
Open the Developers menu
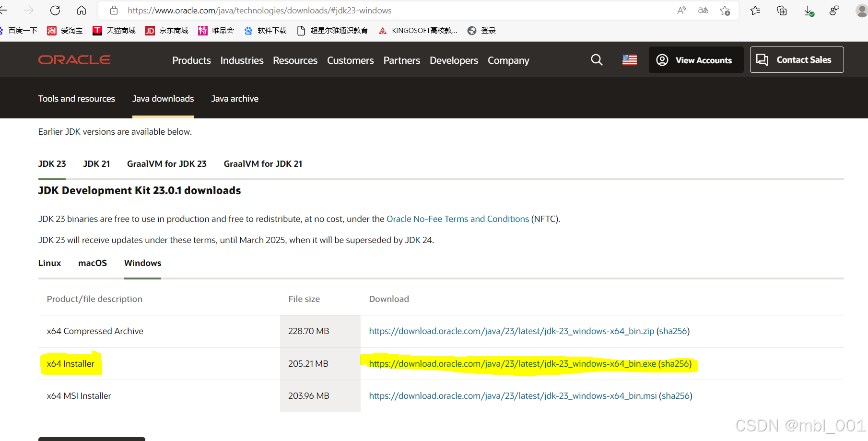click(x=454, y=60)
